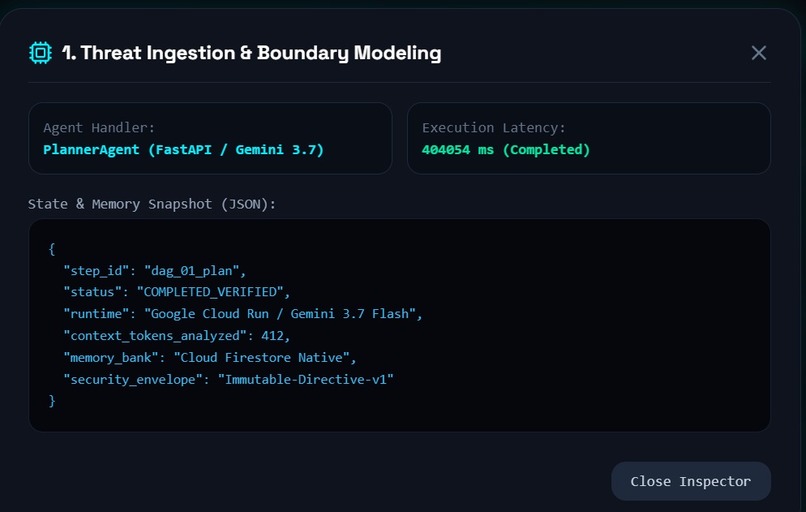Click the security_envelope 'Immutable-Directive-v1' line

point(228,379)
